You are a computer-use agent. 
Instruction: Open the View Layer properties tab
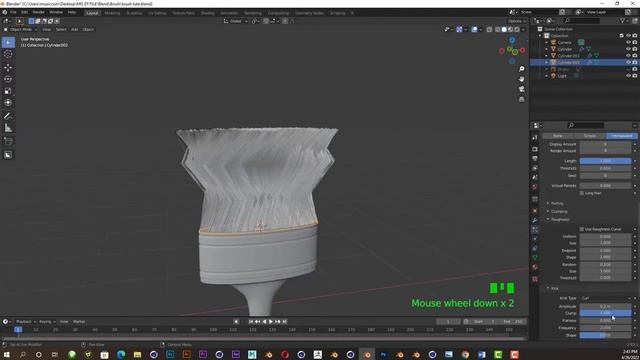pyautogui.click(x=535, y=168)
